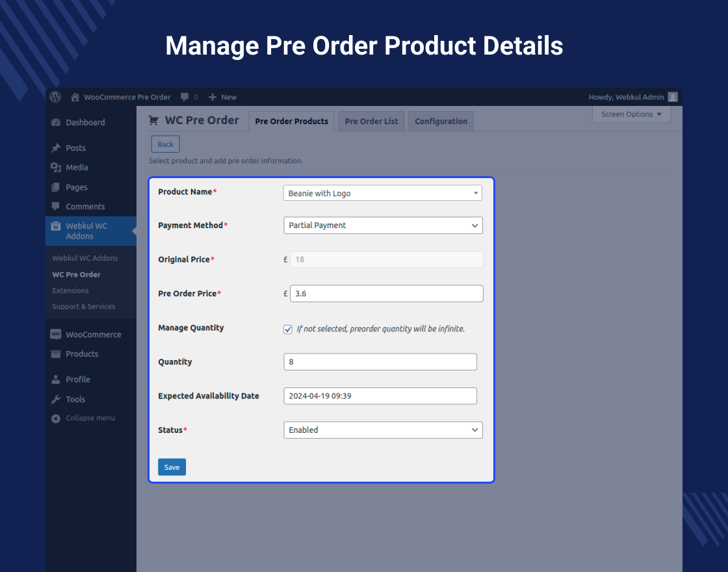Click the WooCommerce icon in sidebar

click(56, 334)
